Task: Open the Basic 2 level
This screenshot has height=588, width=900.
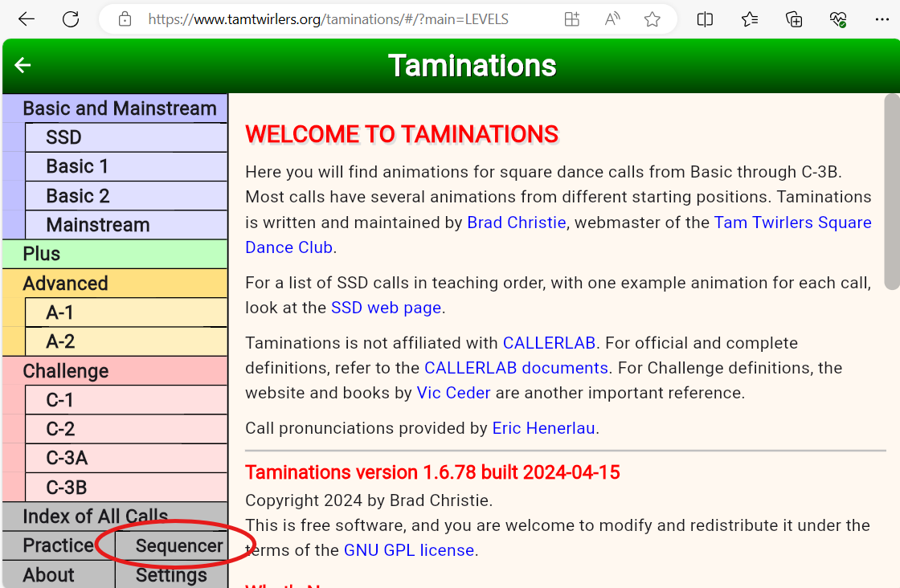Action: [126, 196]
